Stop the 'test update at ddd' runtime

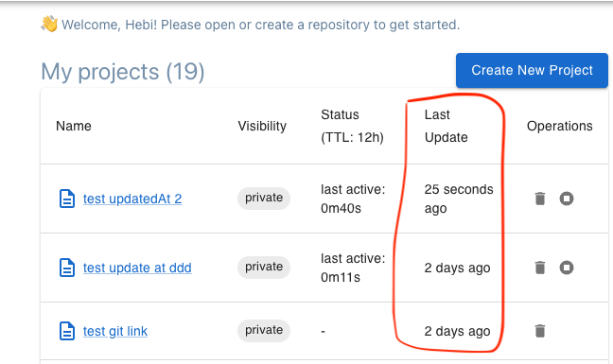tap(567, 268)
